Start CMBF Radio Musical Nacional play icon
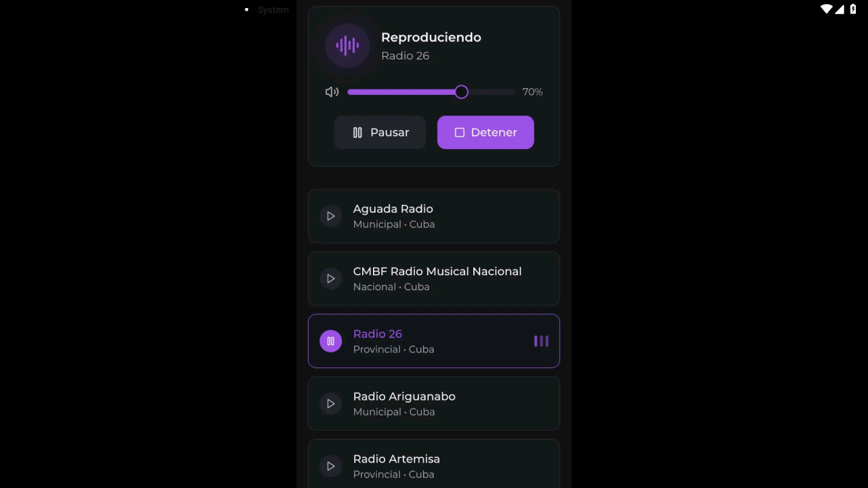Image resolution: width=868 pixels, height=488 pixels. [x=331, y=279]
